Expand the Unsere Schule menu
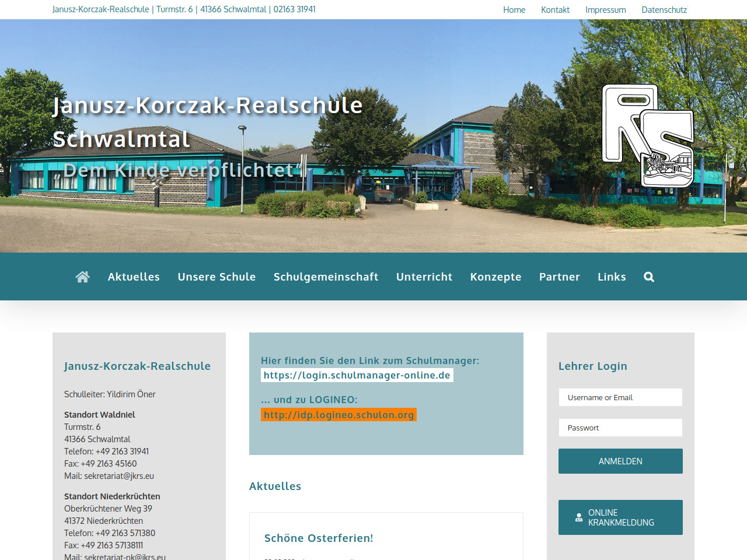This screenshot has width=747, height=560. click(217, 277)
